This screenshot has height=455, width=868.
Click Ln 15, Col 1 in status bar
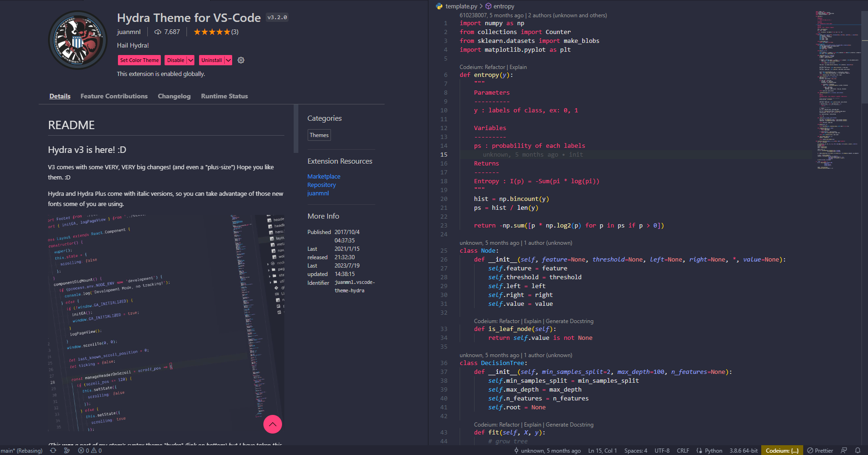pyautogui.click(x=602, y=450)
